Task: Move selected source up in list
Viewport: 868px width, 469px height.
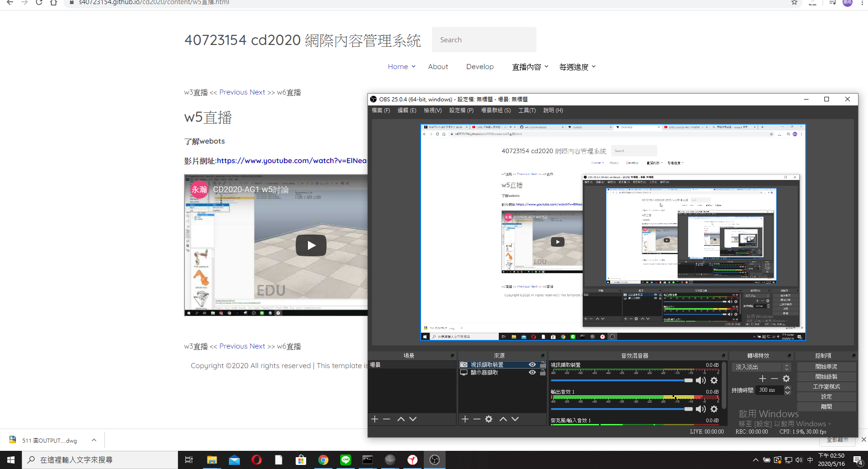Action: point(503,419)
